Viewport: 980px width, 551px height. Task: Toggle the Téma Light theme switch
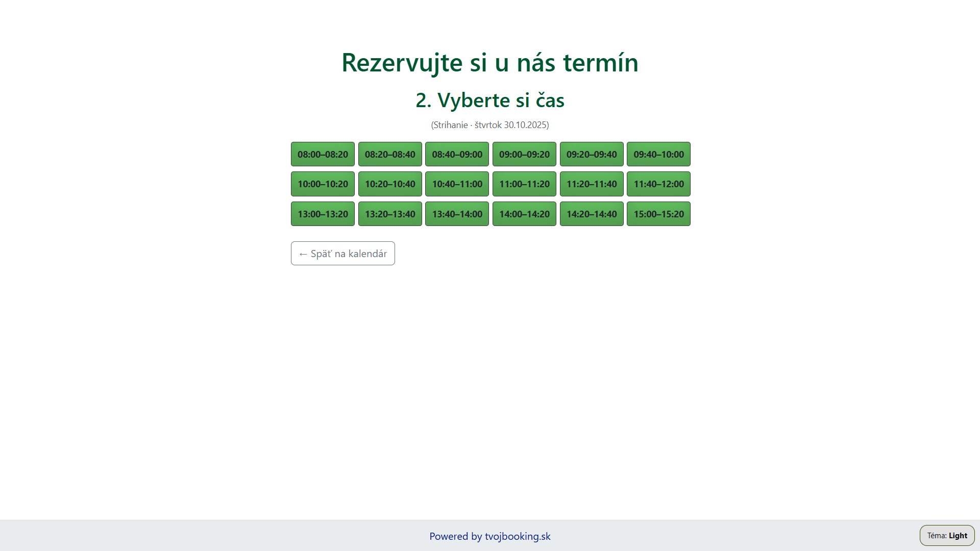tap(947, 536)
